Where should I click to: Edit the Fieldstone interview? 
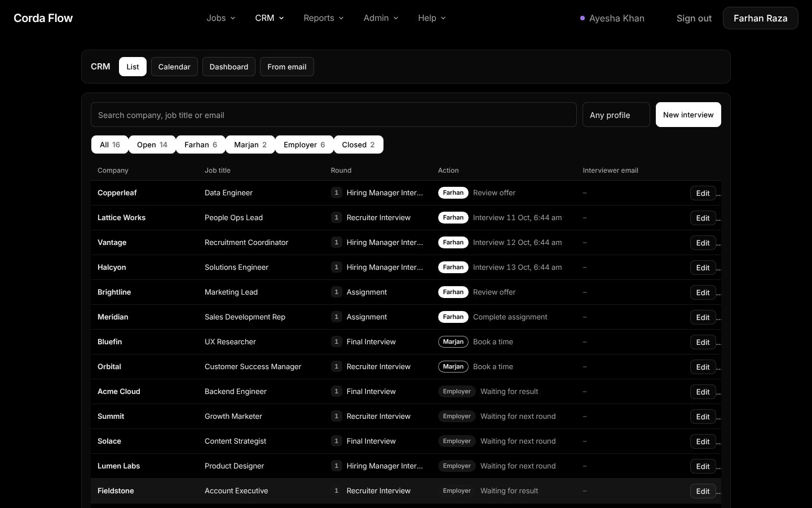click(x=703, y=491)
